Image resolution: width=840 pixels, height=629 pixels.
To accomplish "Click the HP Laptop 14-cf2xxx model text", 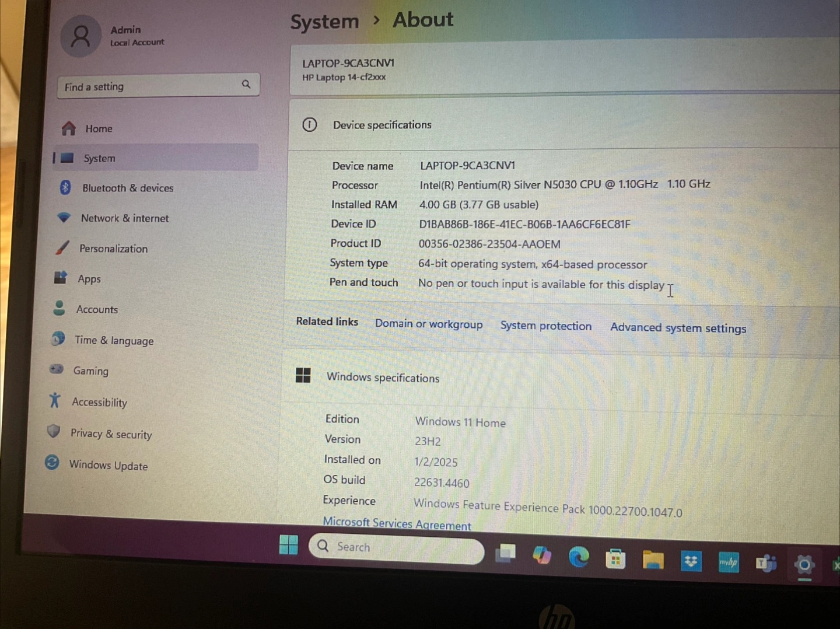I will [344, 77].
